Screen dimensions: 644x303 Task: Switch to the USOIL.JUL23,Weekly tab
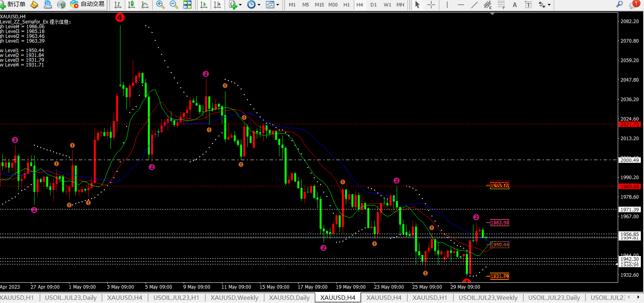tap(488, 297)
